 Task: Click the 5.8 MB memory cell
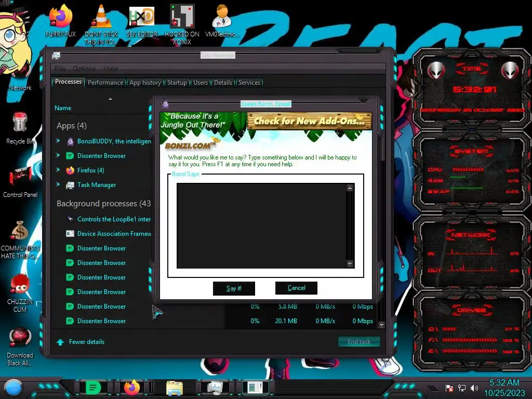(288, 307)
